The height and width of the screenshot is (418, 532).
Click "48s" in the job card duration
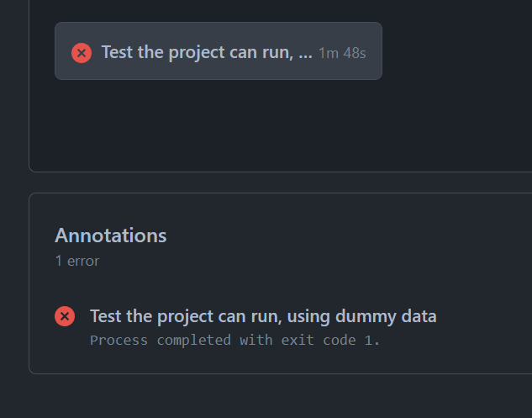coord(355,53)
